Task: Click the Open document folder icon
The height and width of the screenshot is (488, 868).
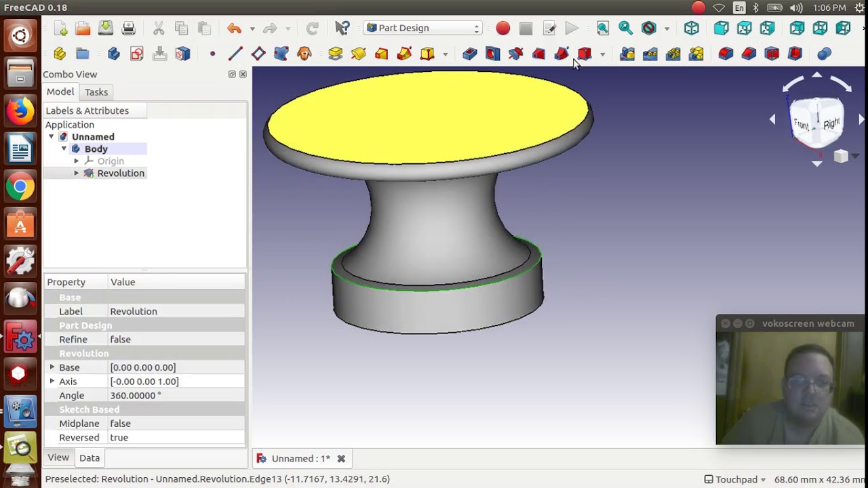Action: 83,28
